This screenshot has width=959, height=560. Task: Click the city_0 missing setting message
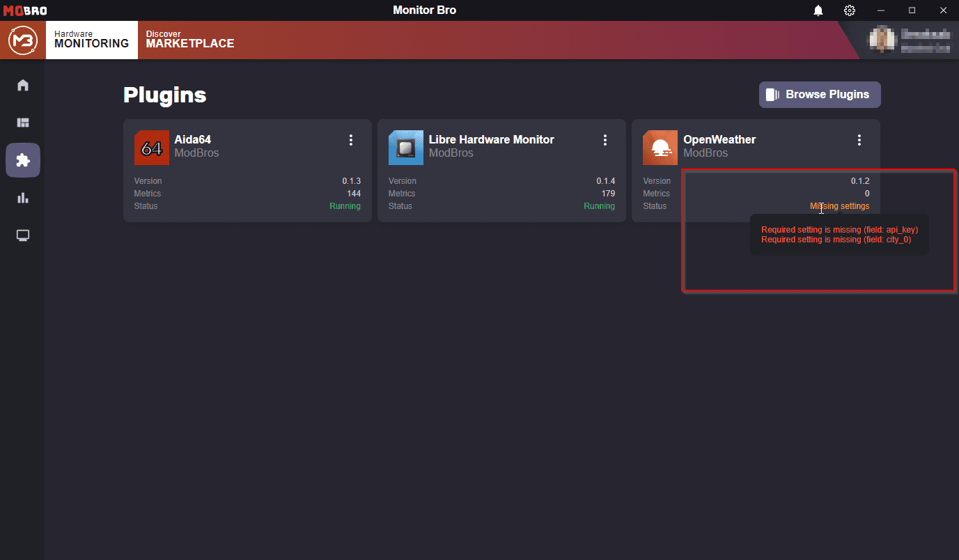click(836, 240)
